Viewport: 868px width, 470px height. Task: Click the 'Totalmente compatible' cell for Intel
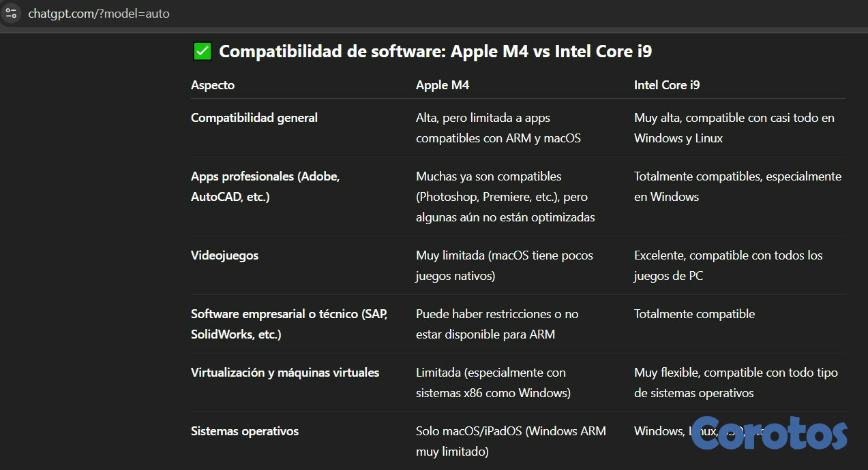pos(694,314)
